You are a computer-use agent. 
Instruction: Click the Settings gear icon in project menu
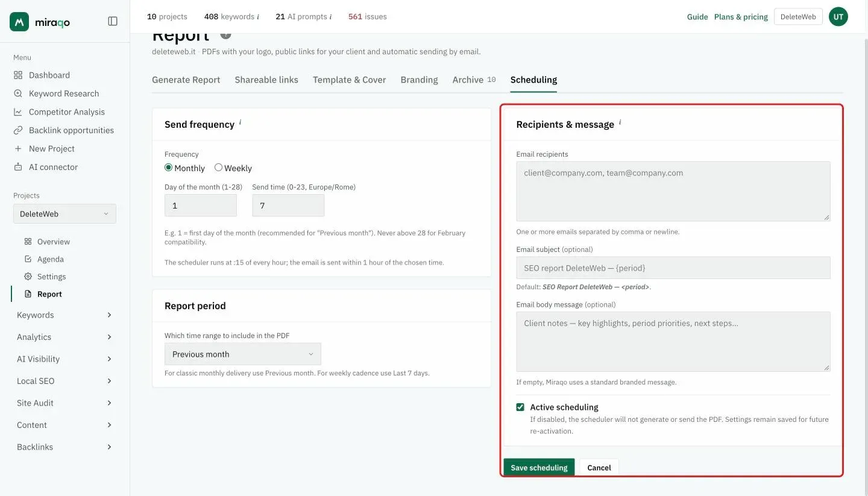[28, 277]
